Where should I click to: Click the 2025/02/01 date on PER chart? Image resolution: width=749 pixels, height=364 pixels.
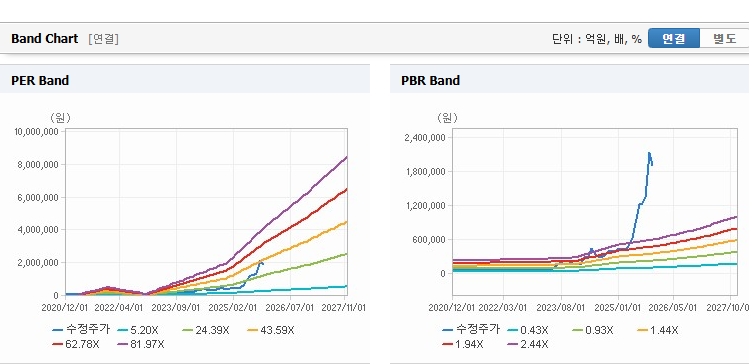tap(233, 307)
